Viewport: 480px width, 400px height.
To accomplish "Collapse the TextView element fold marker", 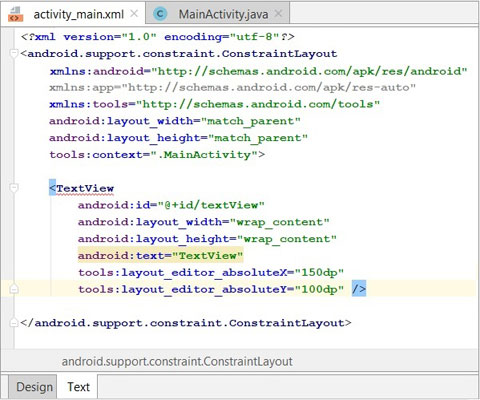I will click(x=14, y=188).
